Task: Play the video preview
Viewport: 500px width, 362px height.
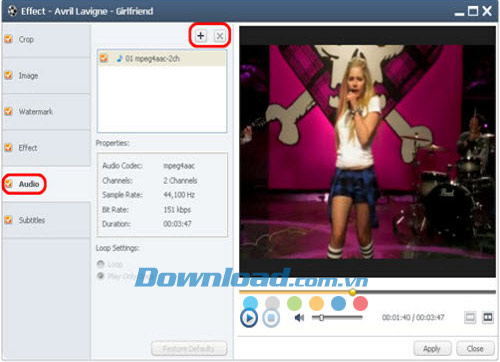Action: pos(249,318)
